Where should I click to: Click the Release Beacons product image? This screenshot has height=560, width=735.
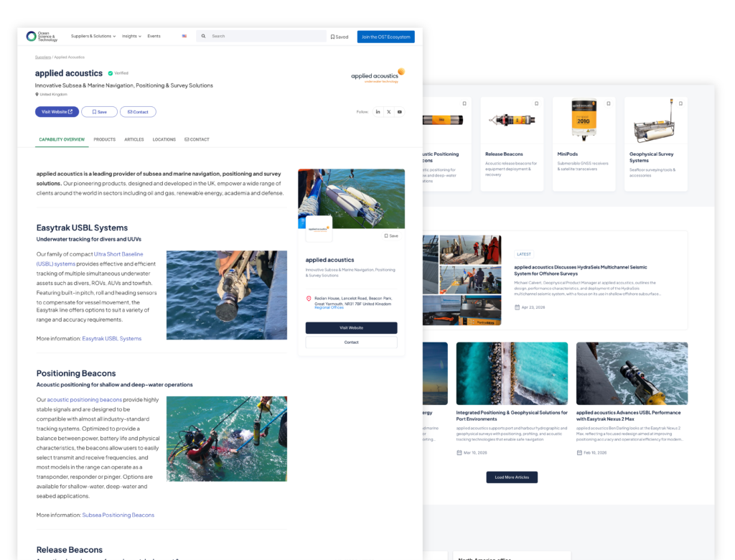[x=512, y=120]
